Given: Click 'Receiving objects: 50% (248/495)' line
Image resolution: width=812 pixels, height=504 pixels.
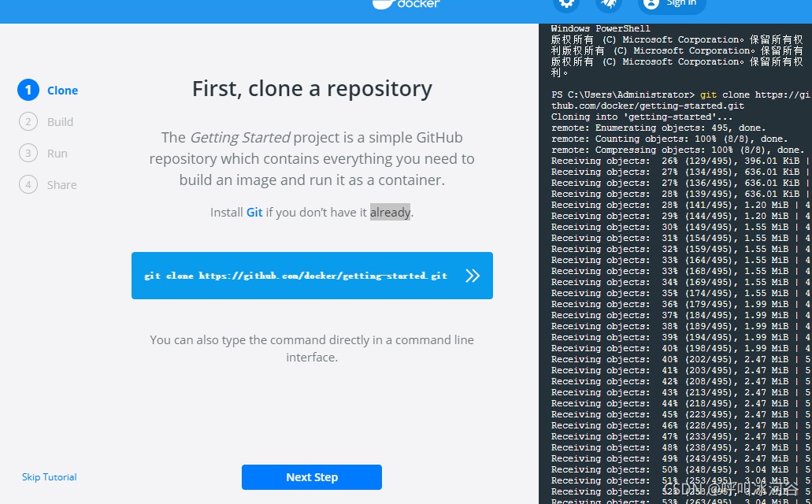Looking at the screenshot, I should 680,469.
